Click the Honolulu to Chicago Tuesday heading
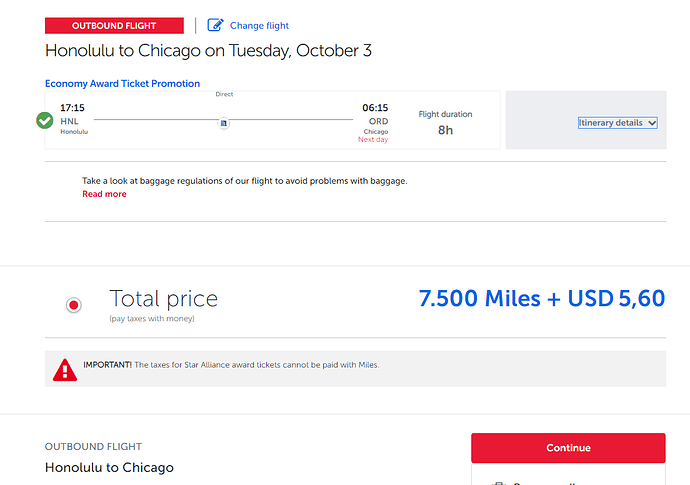 coord(208,51)
